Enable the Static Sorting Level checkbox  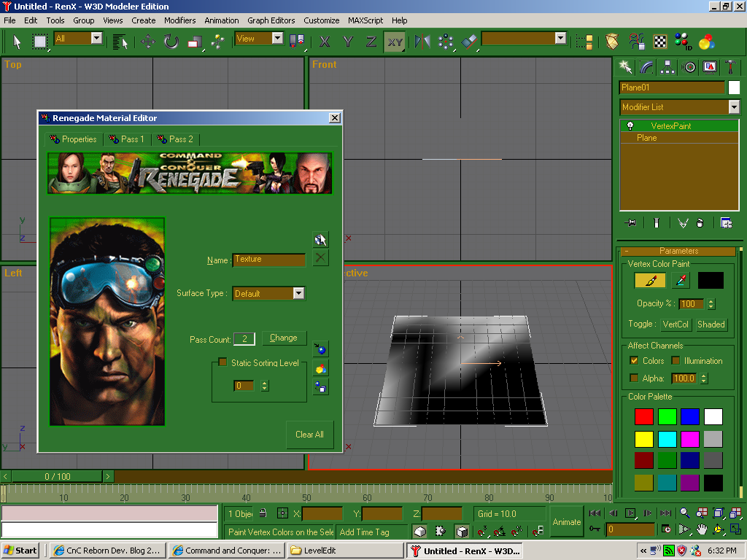point(223,363)
